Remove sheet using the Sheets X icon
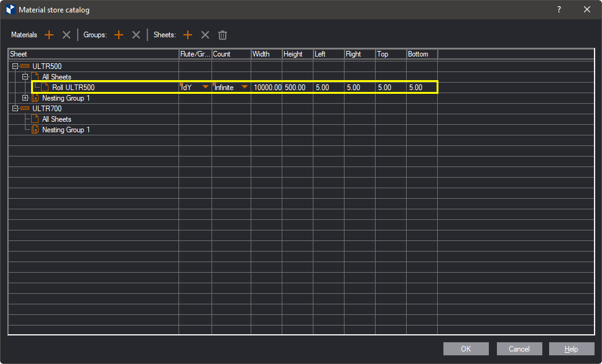 point(205,35)
